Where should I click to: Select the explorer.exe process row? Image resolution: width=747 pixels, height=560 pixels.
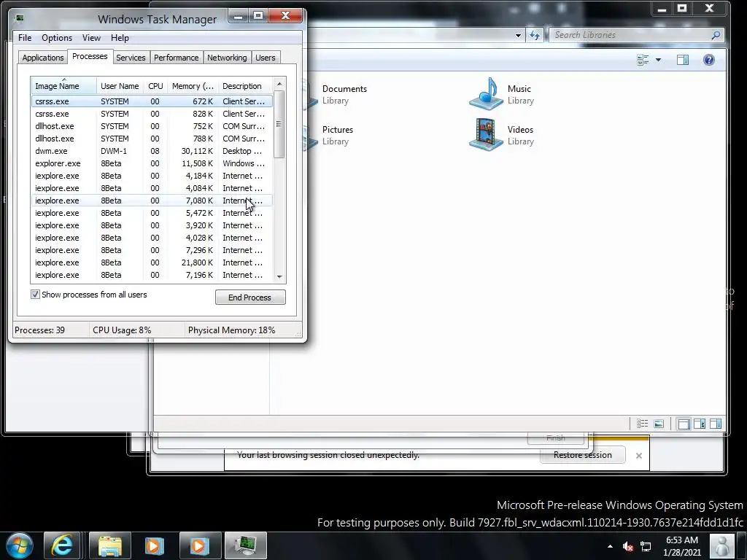coord(152,163)
